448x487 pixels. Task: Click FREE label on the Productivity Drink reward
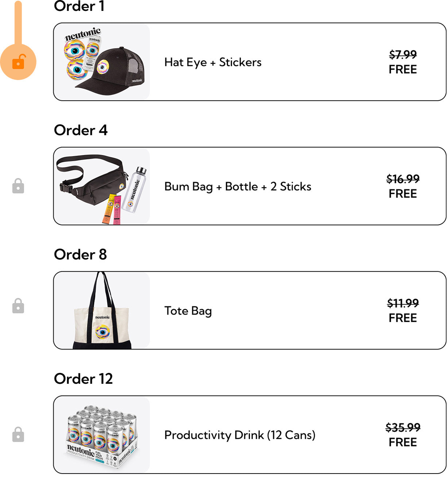tap(403, 443)
